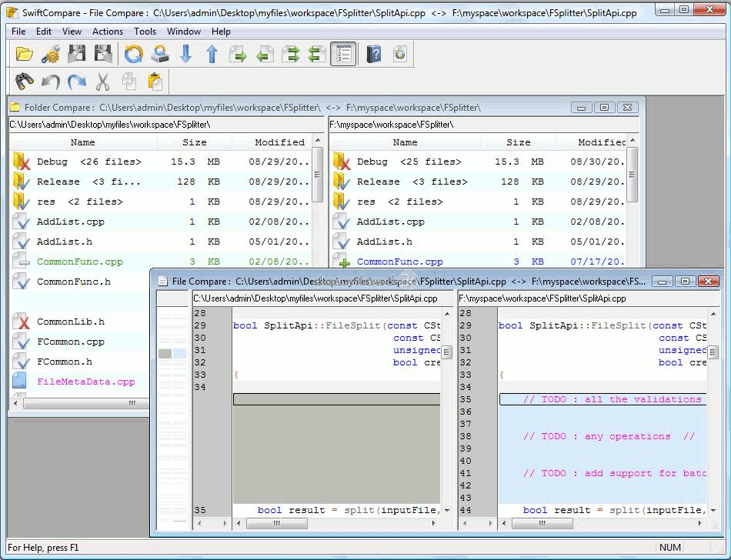The width and height of the screenshot is (731, 560).
Task: Open settings with the gear-wrench icon
Action: point(51,54)
